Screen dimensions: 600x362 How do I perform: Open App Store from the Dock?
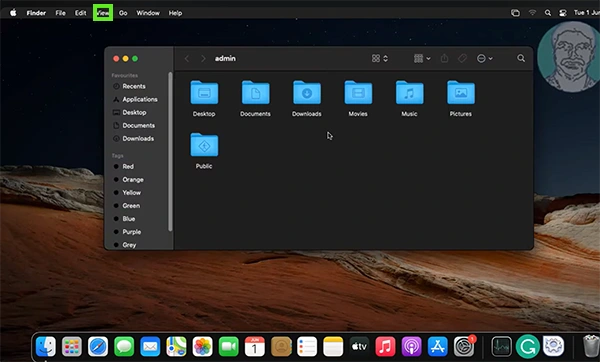(437, 346)
